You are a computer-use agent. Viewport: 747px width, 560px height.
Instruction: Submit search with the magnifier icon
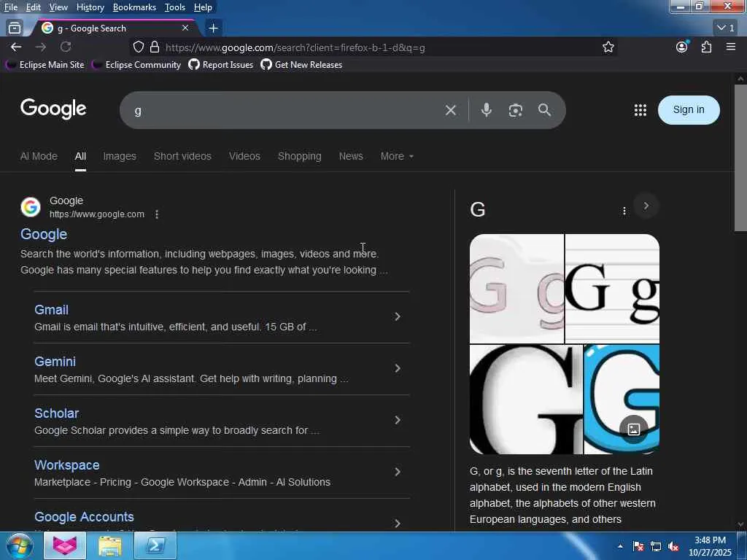[544, 110]
